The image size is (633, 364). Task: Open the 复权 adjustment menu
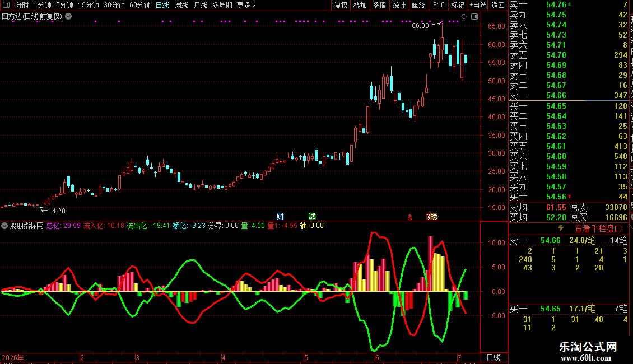(341, 5)
